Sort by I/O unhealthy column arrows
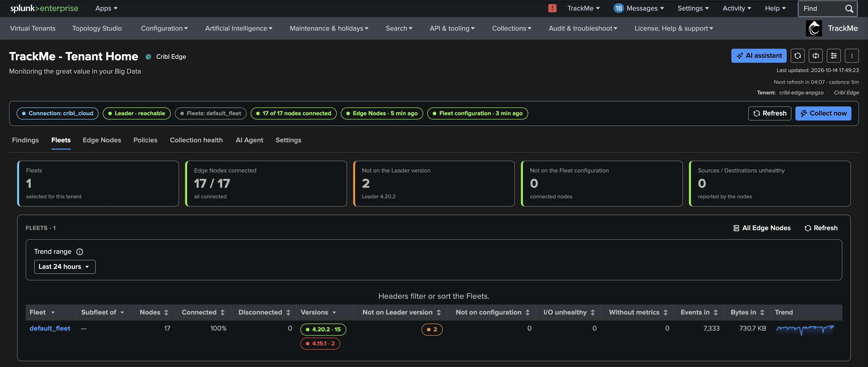The height and width of the screenshot is (367, 868). click(x=593, y=313)
